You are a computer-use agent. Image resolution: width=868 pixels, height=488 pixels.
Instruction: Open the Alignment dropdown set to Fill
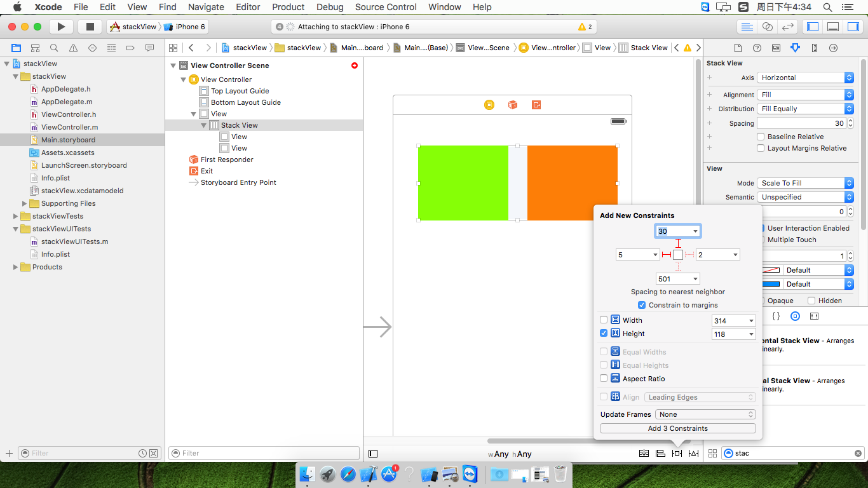tap(805, 95)
